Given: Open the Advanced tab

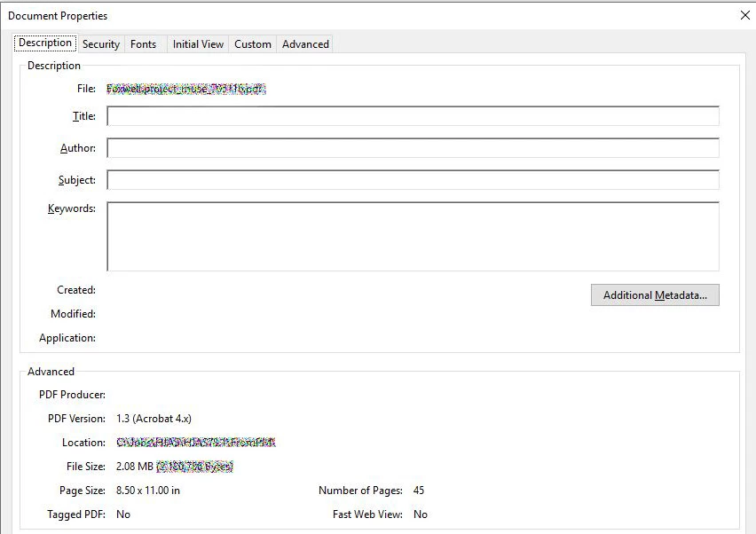Looking at the screenshot, I should pyautogui.click(x=305, y=43).
